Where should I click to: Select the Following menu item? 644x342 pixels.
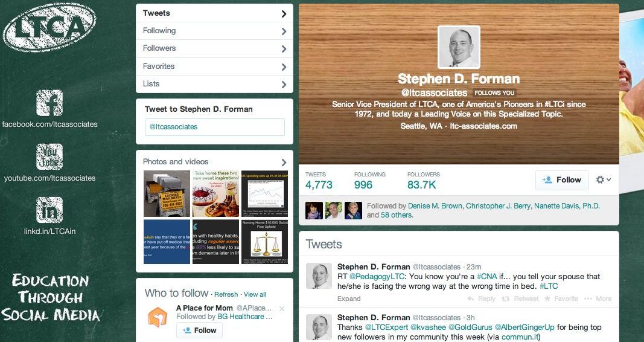coord(214,31)
